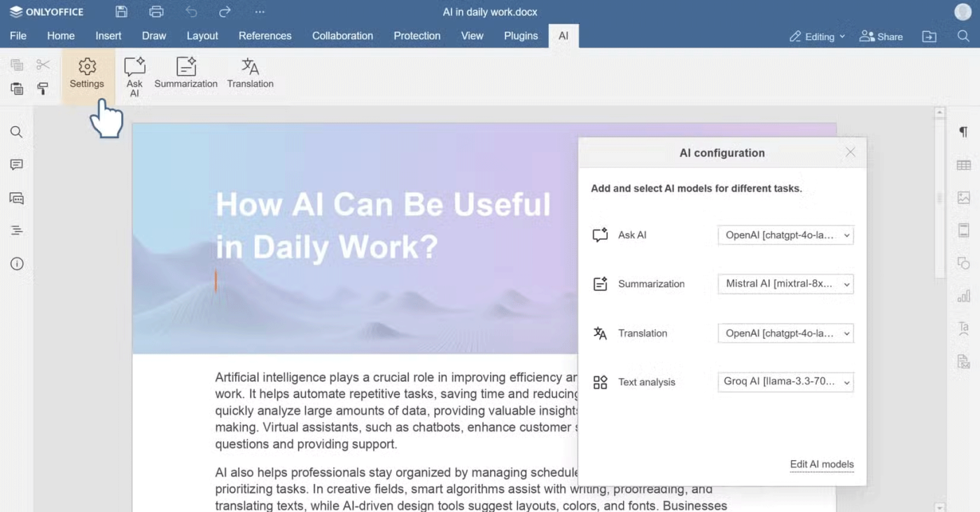Open Comments panel in left sidebar

(17, 165)
